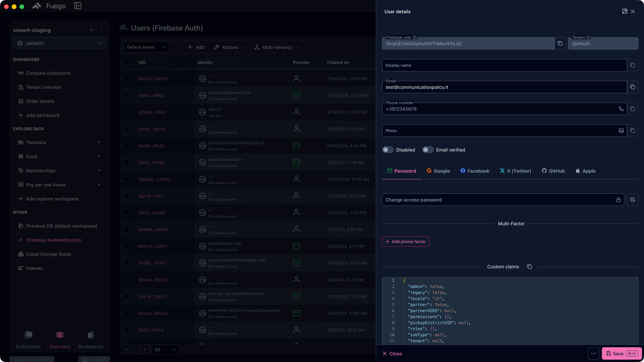Viewport: 644px width, 362px height.
Task: Toggle the Disabled switch
Action: (x=388, y=150)
